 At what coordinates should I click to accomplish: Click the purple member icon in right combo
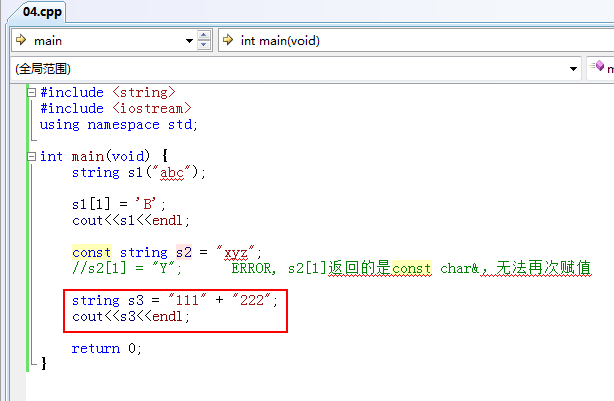point(598,66)
